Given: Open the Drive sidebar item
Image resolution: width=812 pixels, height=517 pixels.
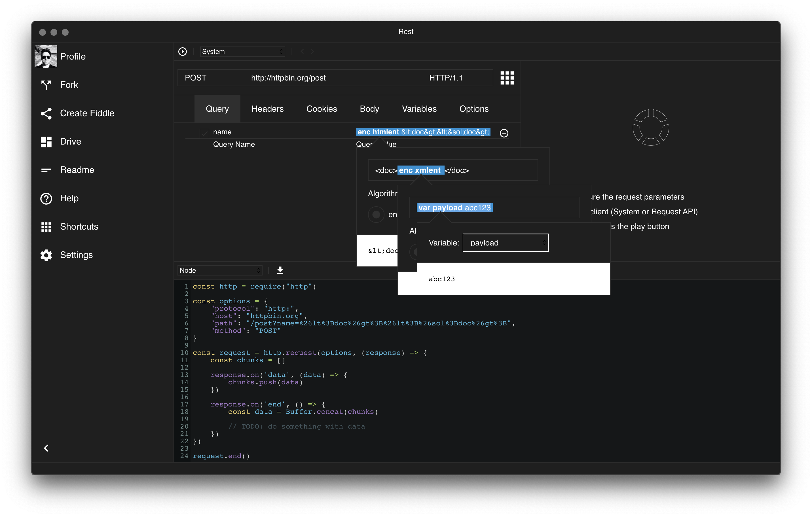Looking at the screenshot, I should pos(70,141).
